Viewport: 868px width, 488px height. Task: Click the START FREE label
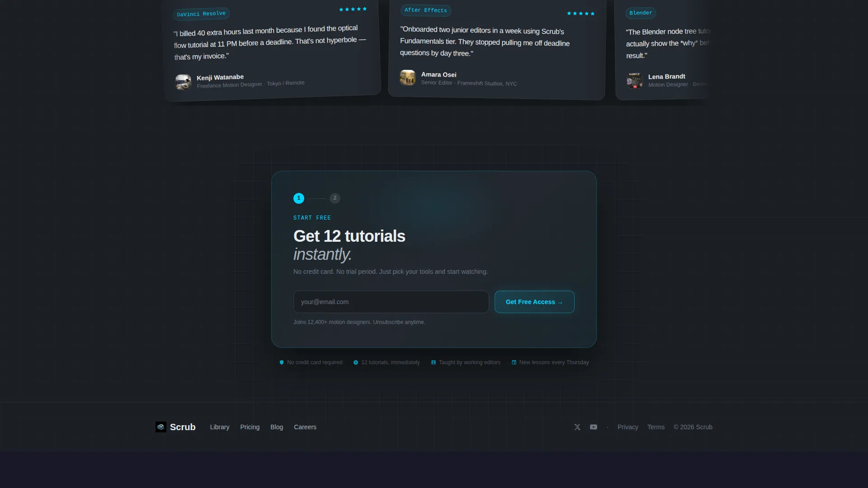312,218
